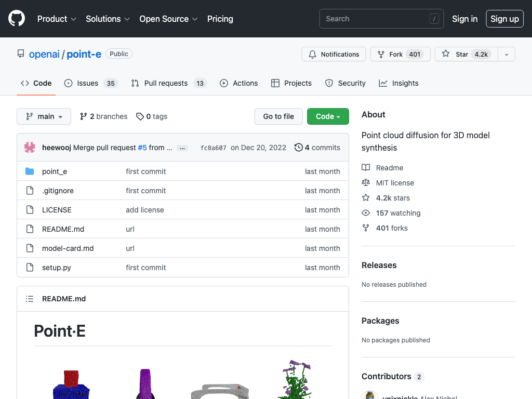Click the blue bottle point cloud thumbnail
This screenshot has width=532, height=399.
click(x=71, y=384)
